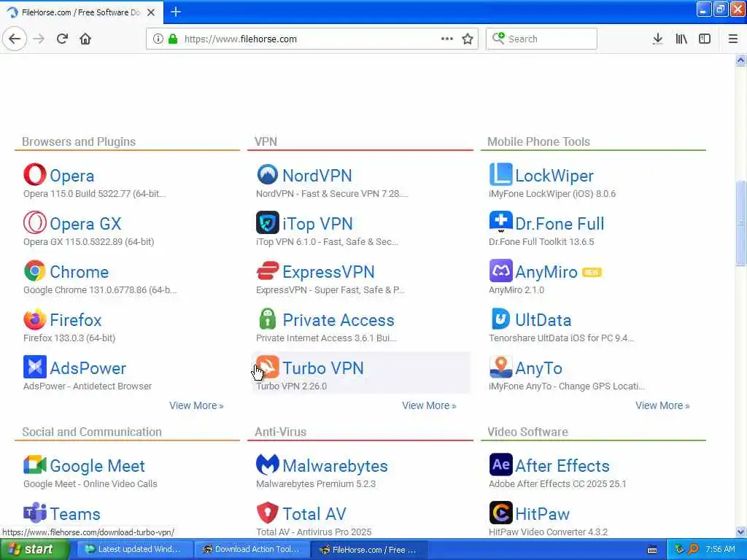Image resolution: width=747 pixels, height=560 pixels.
Task: Open the After Effects title link
Action: [x=562, y=466]
